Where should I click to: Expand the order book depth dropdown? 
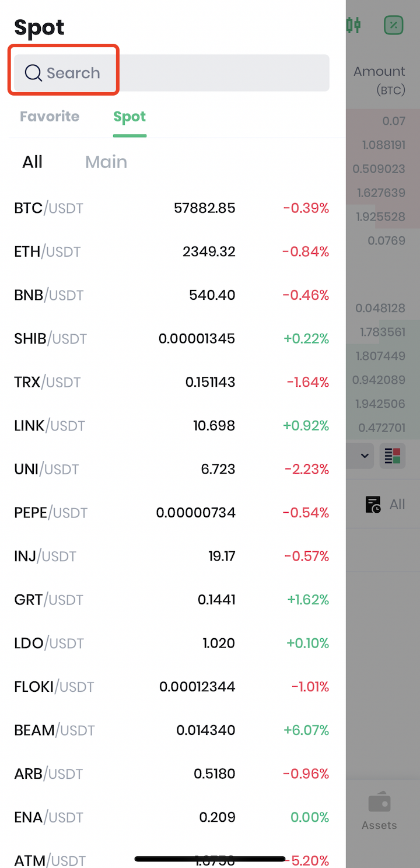tap(365, 456)
